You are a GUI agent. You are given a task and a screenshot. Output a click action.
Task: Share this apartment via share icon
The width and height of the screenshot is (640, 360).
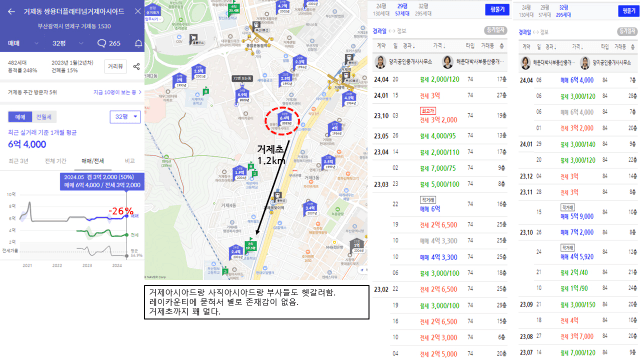point(136,67)
